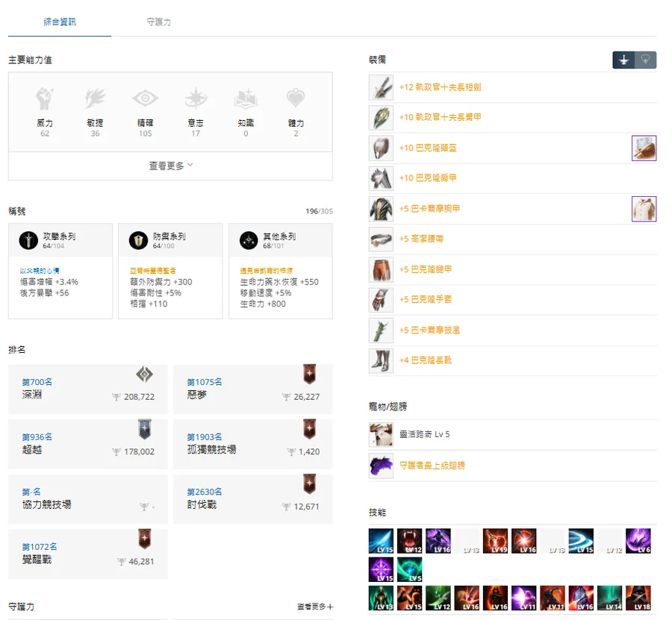The height and width of the screenshot is (620, 672).
Task: Open the 綜合資訊 tab
Action: click(60, 22)
